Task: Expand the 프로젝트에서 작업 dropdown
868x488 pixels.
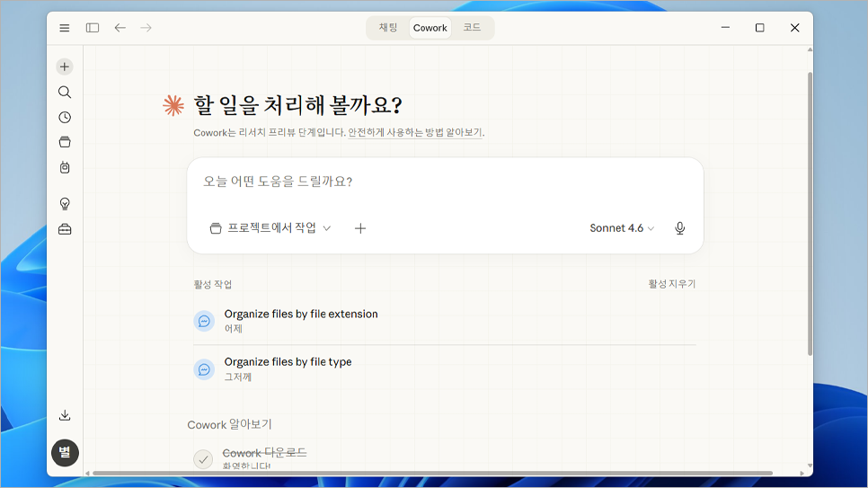Action: tap(270, 228)
